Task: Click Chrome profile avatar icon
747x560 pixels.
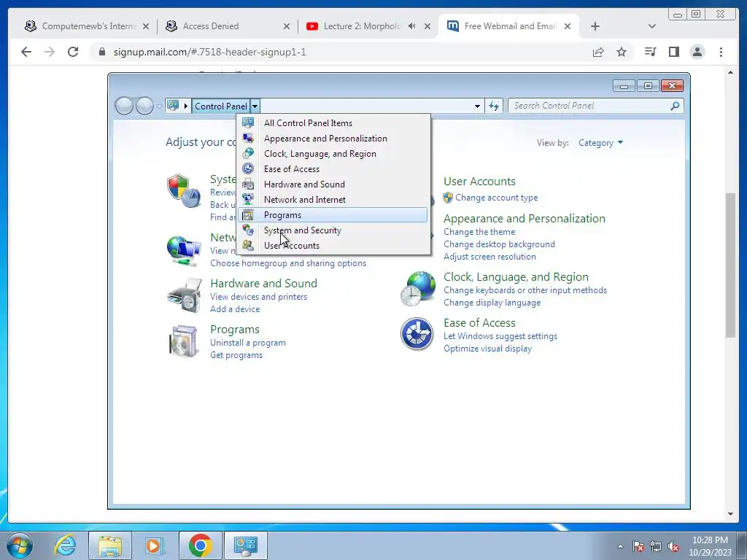Action: pyautogui.click(x=697, y=52)
